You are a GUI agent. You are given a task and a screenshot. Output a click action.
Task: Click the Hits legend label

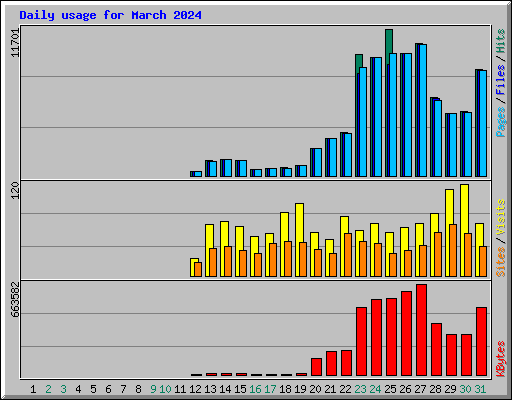pos(501,41)
